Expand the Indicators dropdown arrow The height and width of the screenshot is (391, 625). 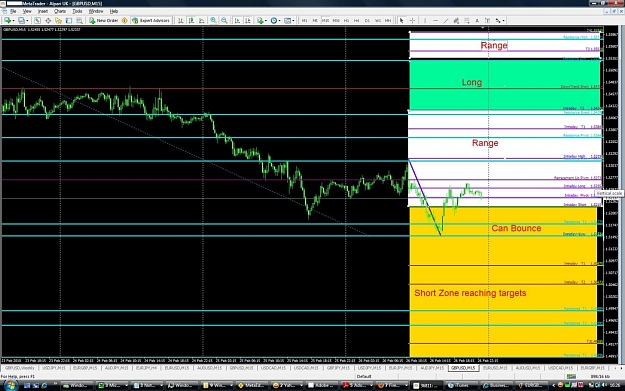pyautogui.click(x=266, y=20)
